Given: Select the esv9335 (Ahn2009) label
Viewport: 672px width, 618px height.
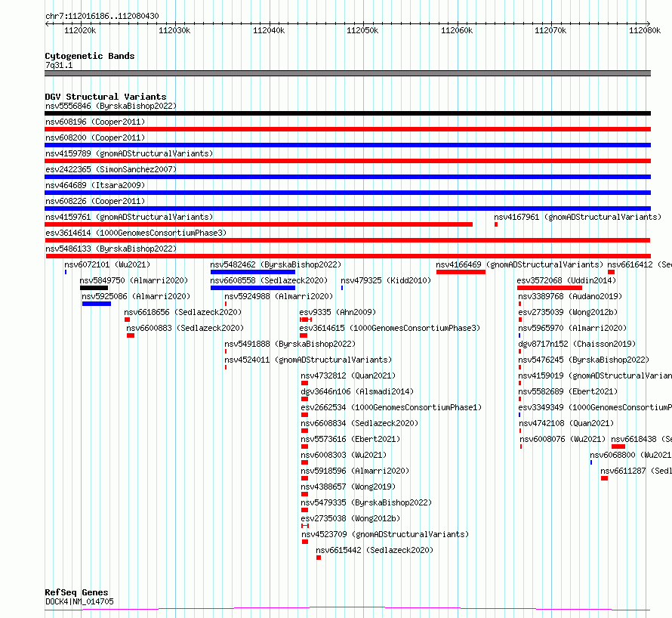Looking at the screenshot, I should [338, 312].
